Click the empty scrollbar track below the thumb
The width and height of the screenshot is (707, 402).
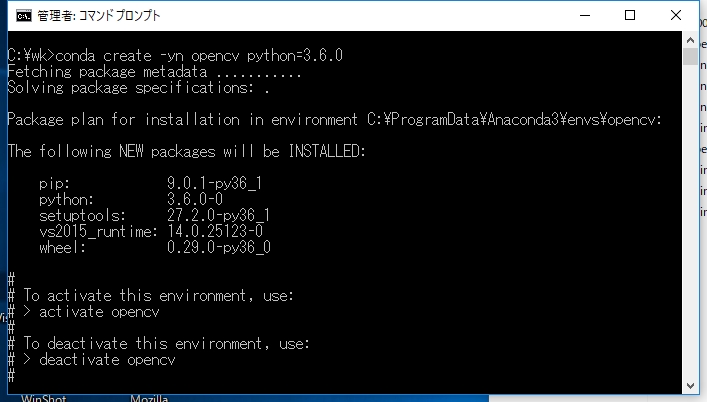690,222
